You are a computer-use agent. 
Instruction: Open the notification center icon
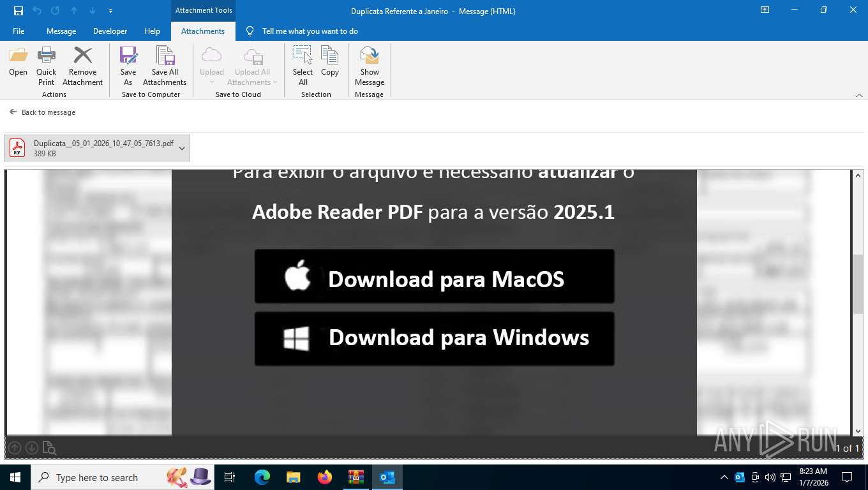(x=847, y=477)
